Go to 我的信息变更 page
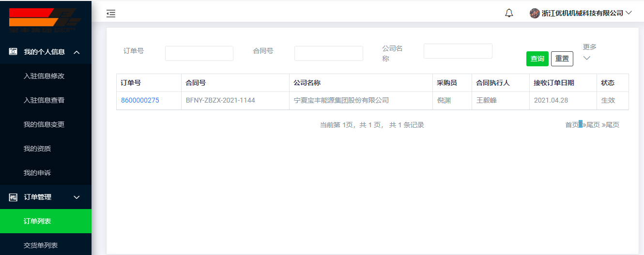The image size is (644, 255). 44,124
